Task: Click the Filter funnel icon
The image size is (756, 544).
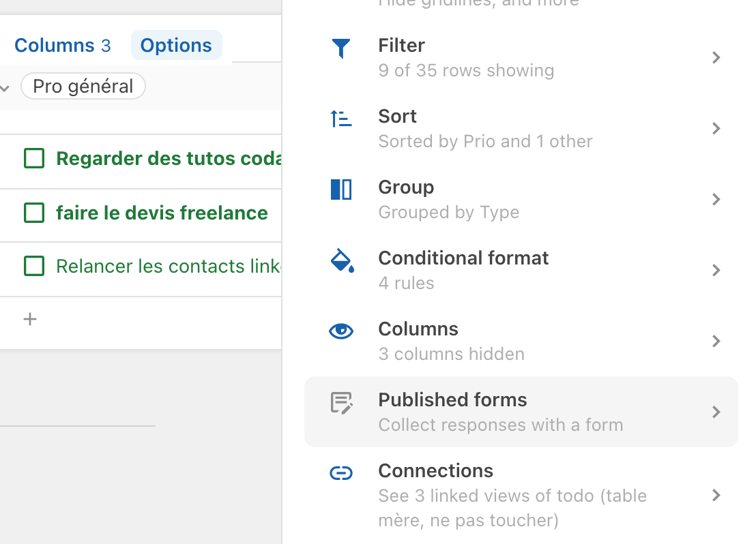Action: (340, 48)
